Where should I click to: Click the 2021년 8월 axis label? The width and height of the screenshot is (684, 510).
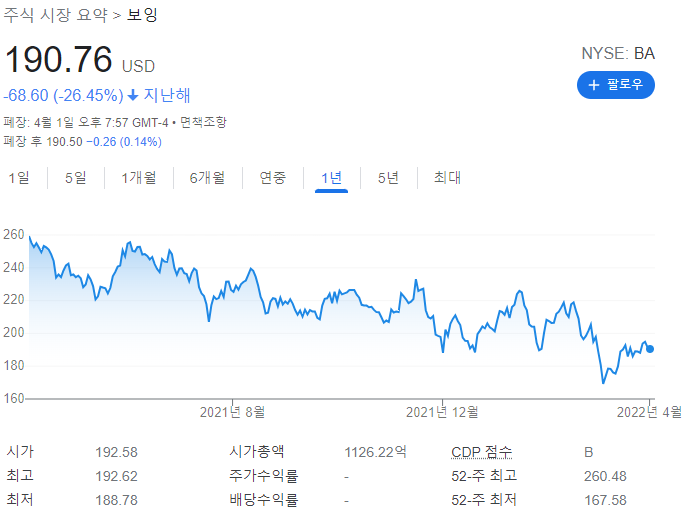[x=233, y=412]
